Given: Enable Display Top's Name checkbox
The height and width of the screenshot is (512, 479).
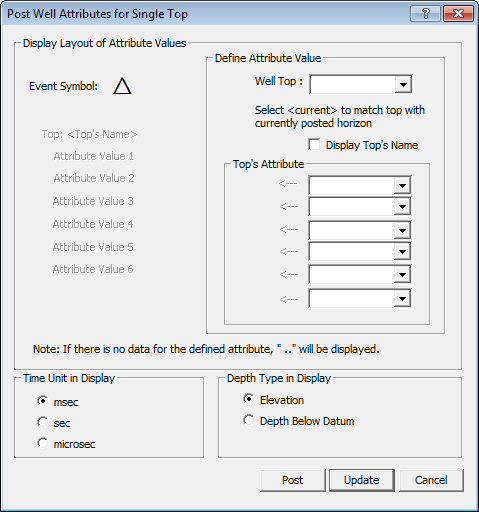Looking at the screenshot, I should click(314, 145).
